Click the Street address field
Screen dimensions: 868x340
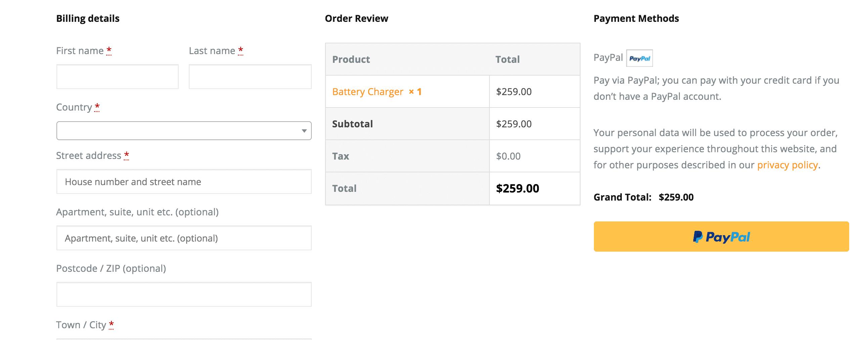pyautogui.click(x=184, y=182)
